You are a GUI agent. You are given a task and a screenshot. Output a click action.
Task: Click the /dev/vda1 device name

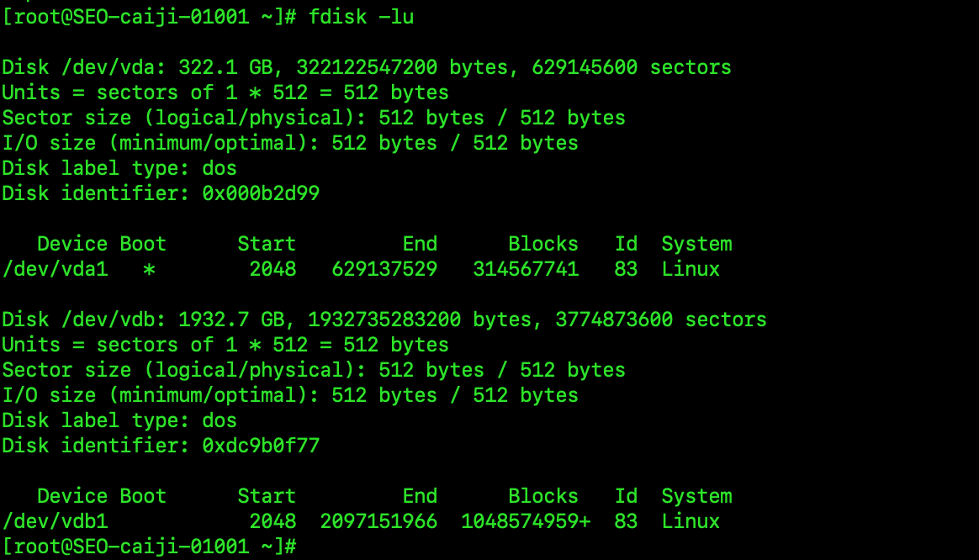tap(55, 269)
